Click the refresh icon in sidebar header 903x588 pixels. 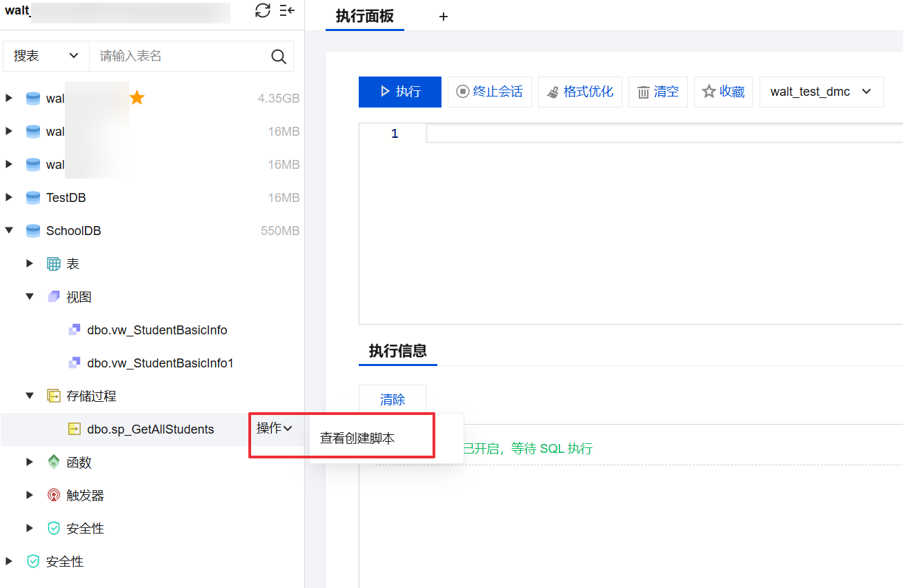point(262,10)
